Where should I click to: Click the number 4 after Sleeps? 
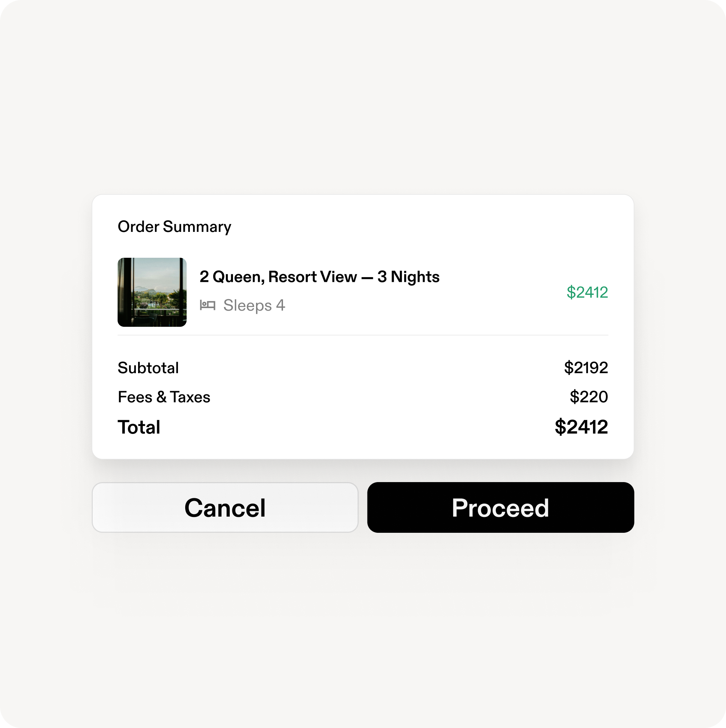coord(280,305)
